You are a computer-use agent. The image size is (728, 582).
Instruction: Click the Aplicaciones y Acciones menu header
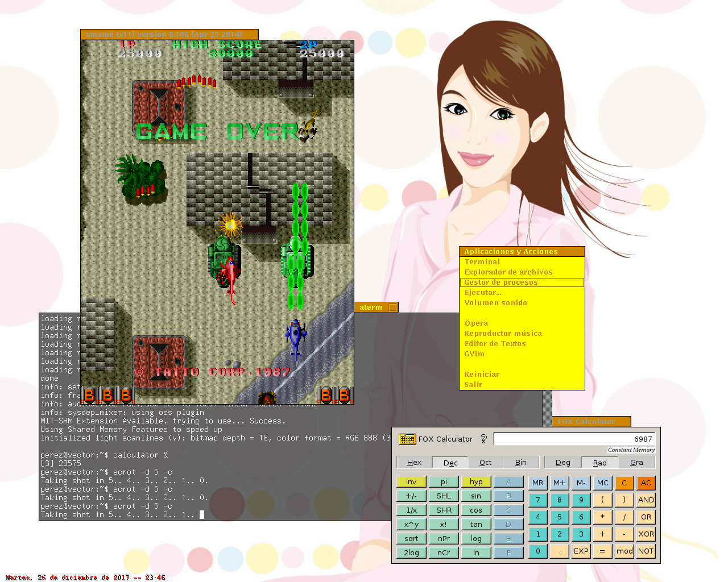tap(522, 252)
